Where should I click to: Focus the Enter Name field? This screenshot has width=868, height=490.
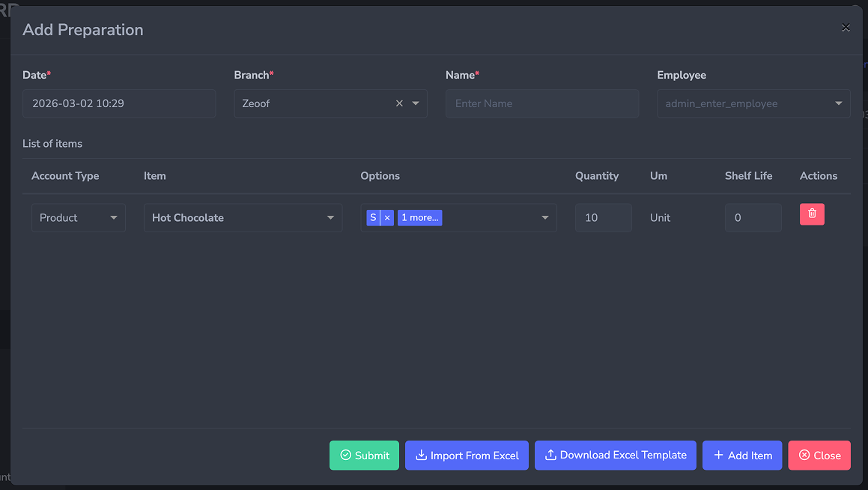(542, 103)
